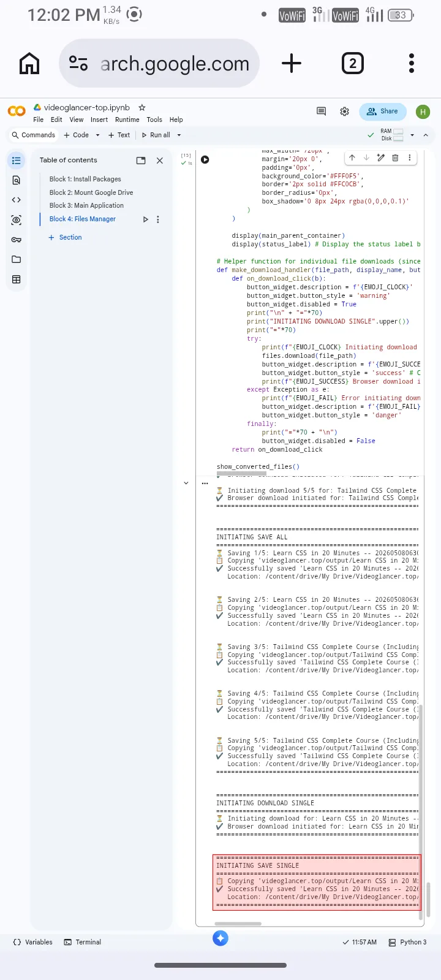The height and width of the screenshot is (980, 441).
Task: Run all cells
Action: pos(156,135)
